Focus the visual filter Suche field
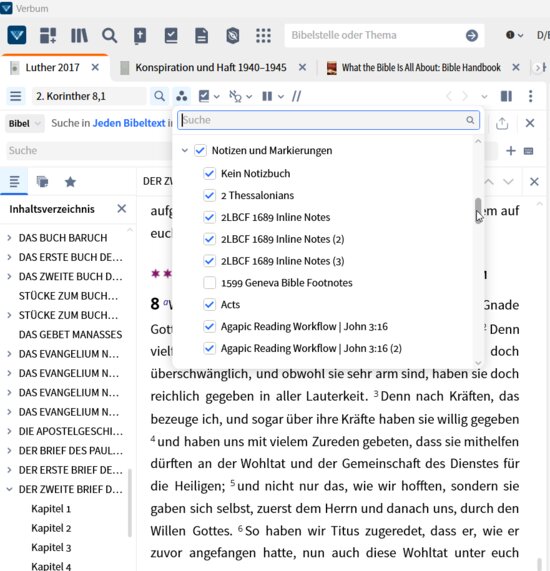 tap(328, 120)
